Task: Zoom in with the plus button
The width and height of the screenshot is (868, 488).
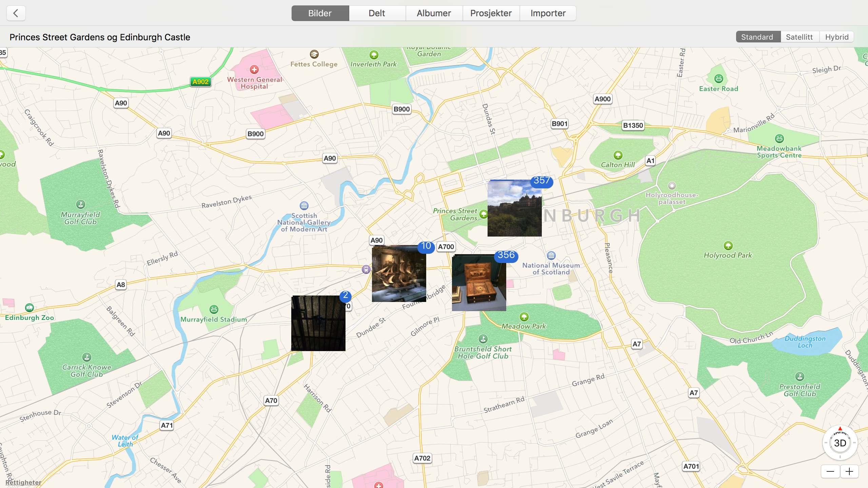Action: click(849, 471)
